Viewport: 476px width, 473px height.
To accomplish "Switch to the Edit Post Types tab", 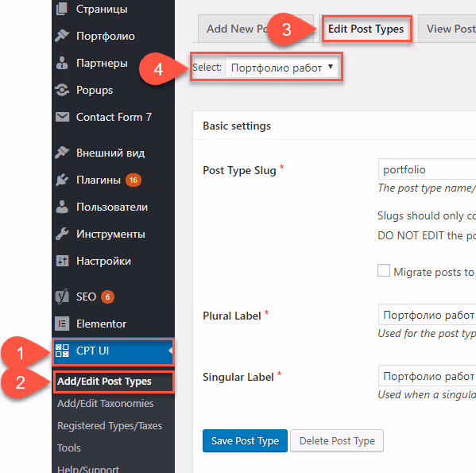I will [x=366, y=29].
